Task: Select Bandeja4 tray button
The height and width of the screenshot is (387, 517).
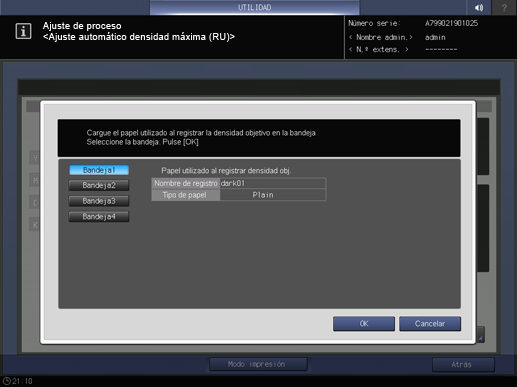Action: (99, 217)
